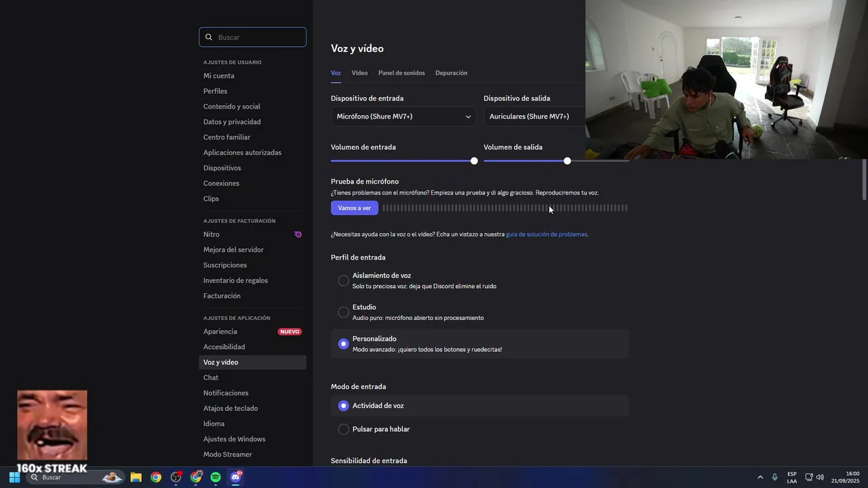Open Facturación page
This screenshot has height=488, width=868.
(252, 296)
